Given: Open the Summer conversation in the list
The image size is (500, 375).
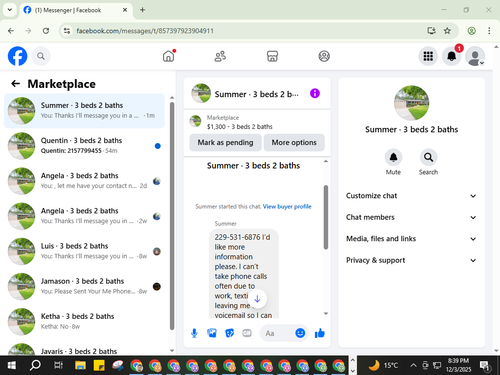Looking at the screenshot, I should click(84, 111).
